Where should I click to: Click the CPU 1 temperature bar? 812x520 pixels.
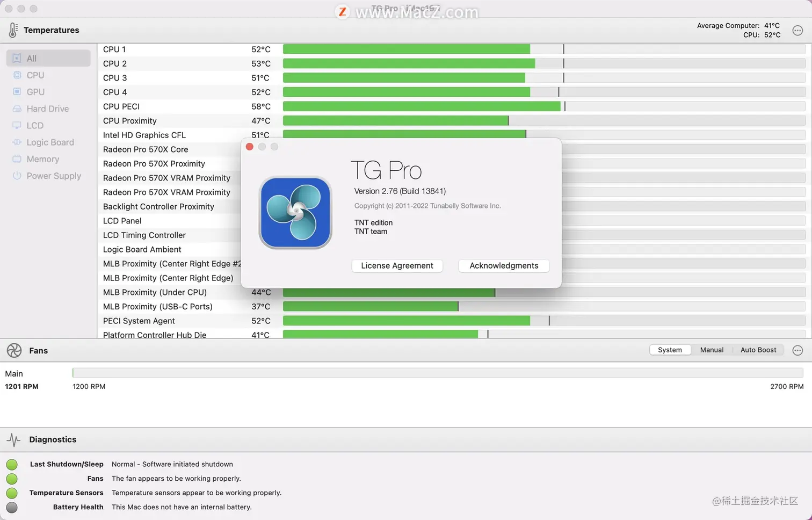tap(544, 49)
